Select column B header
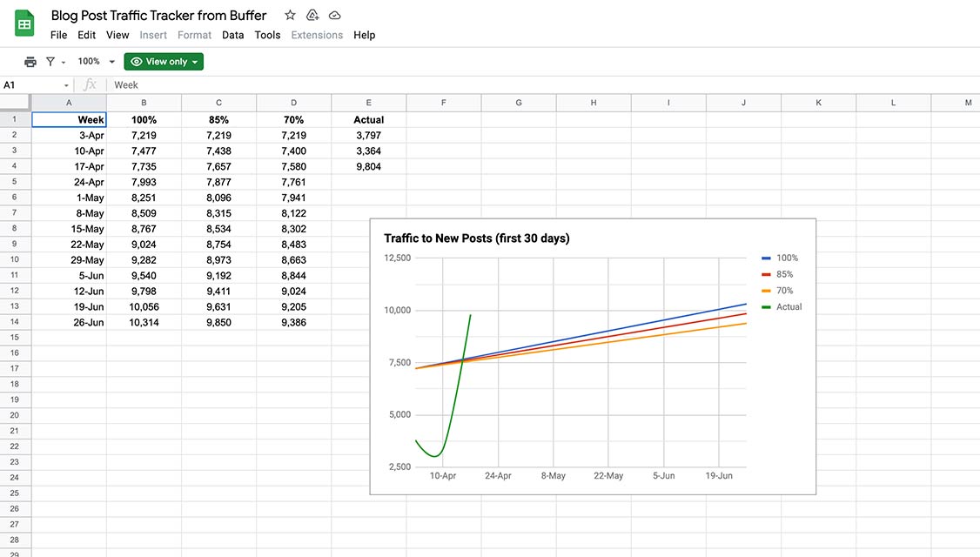 click(x=144, y=103)
